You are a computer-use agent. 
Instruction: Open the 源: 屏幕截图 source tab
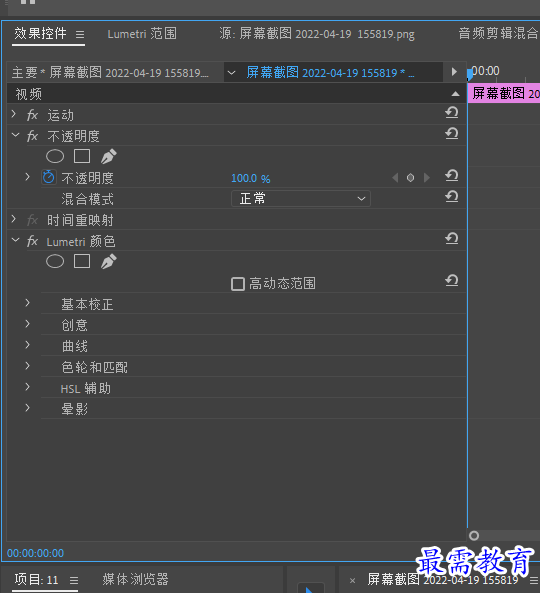pyautogui.click(x=317, y=34)
